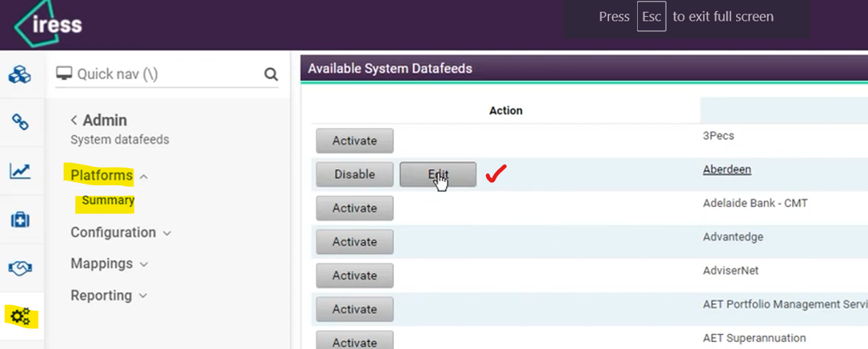
Task: Select the Adelaide Bank - CMT text
Action: point(755,203)
